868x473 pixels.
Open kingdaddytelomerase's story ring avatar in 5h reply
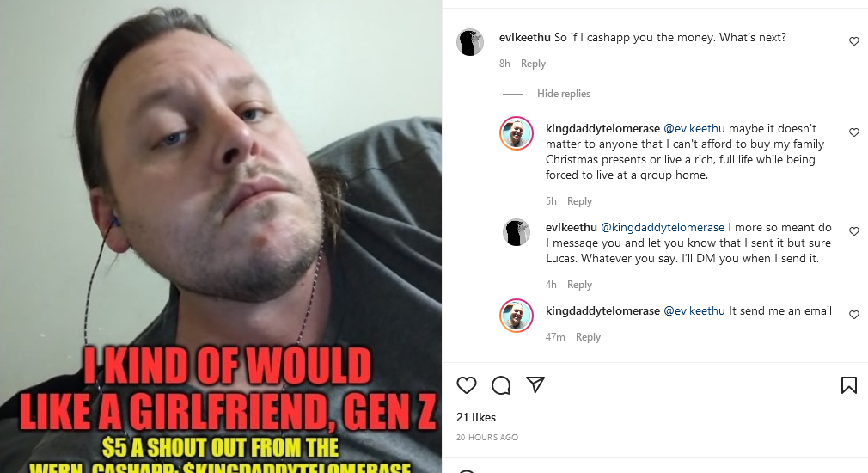pyautogui.click(x=517, y=133)
